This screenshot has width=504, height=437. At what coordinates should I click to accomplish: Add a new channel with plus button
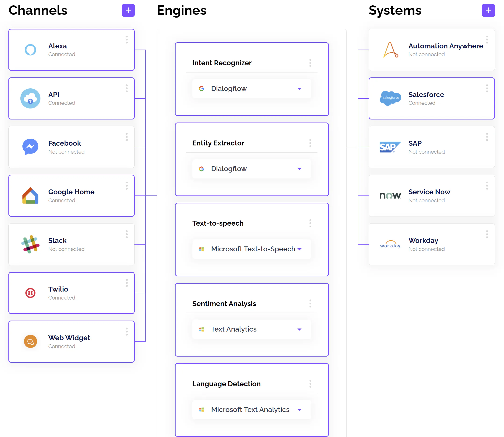(x=128, y=10)
